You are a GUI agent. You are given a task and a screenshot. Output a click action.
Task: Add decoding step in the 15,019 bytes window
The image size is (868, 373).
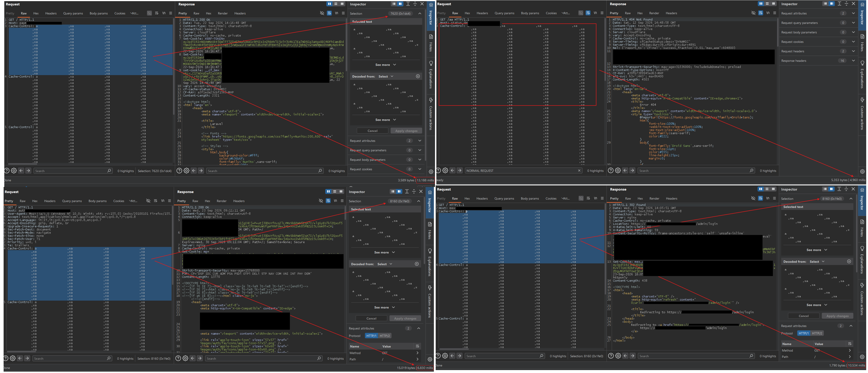click(417, 264)
